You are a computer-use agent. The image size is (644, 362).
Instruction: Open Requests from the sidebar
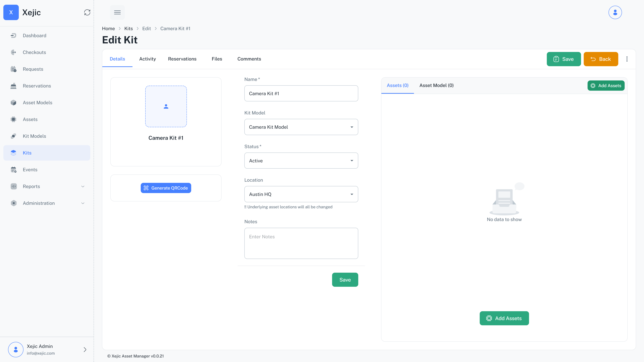pos(47,69)
